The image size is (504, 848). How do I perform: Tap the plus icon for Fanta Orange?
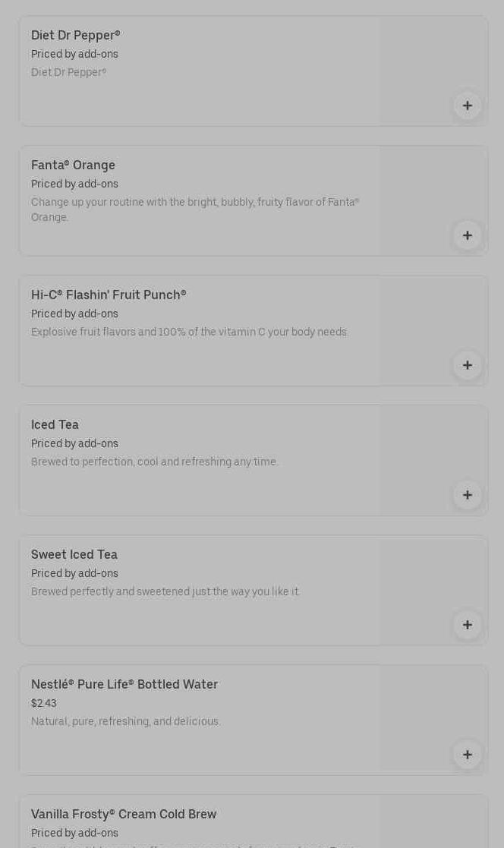tap(467, 235)
